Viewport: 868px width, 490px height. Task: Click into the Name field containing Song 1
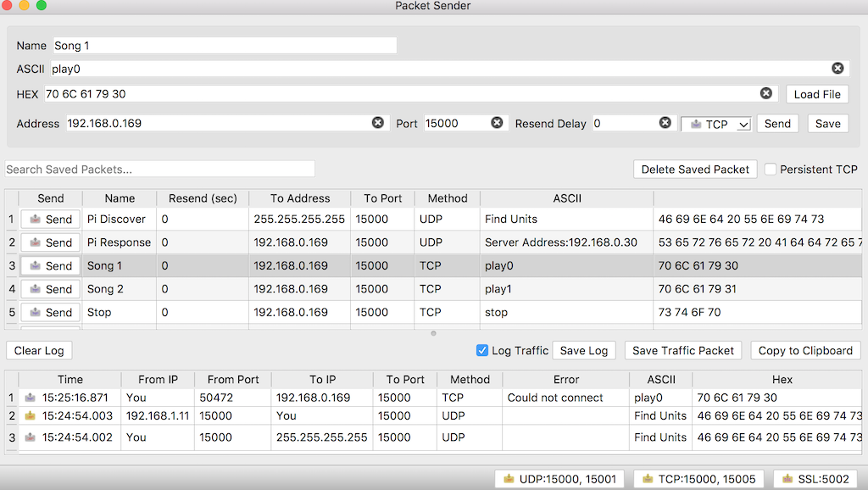coord(225,46)
